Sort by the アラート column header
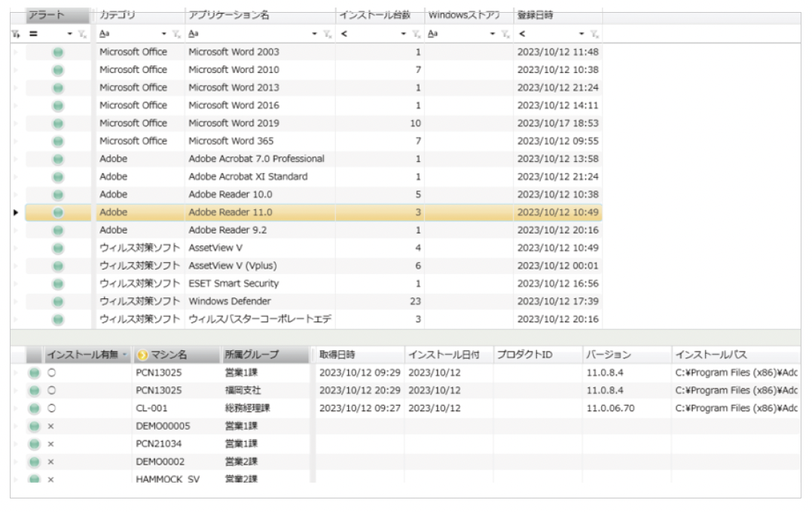The height and width of the screenshot is (512, 812). point(58,16)
